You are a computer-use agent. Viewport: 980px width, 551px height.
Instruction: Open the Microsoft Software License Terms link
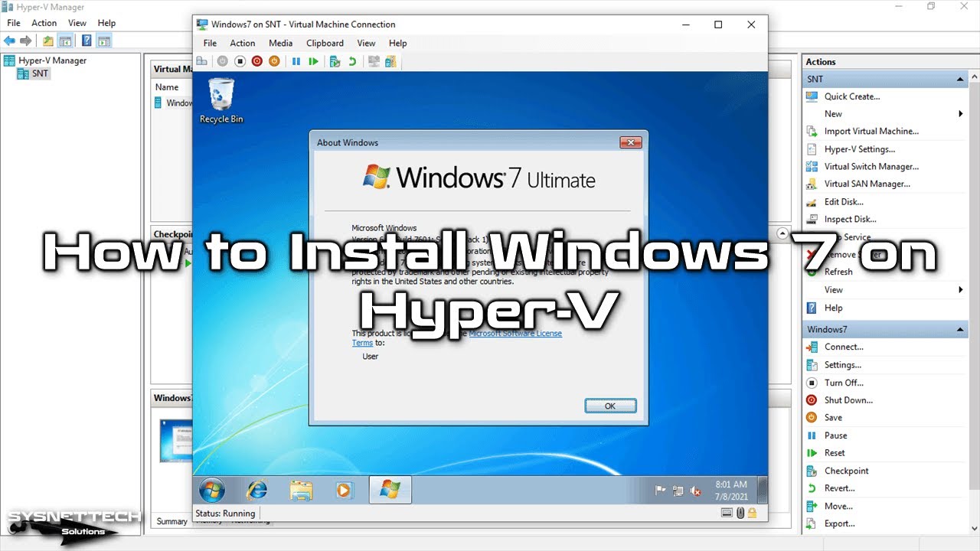click(515, 334)
